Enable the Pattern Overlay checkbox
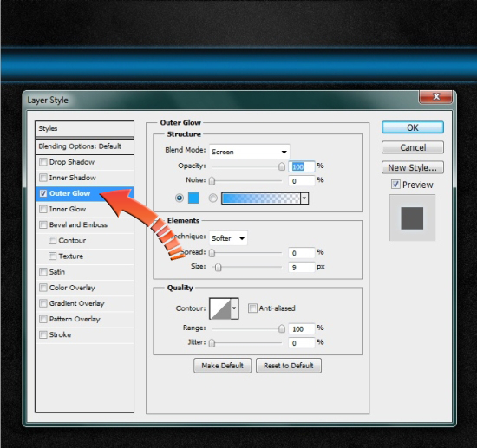The width and height of the screenshot is (477, 448). (43, 319)
